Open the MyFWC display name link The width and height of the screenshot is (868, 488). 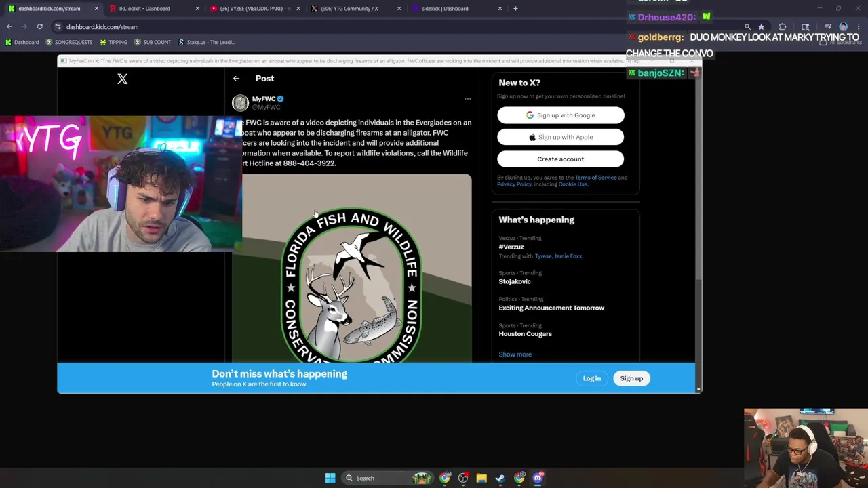263,99
